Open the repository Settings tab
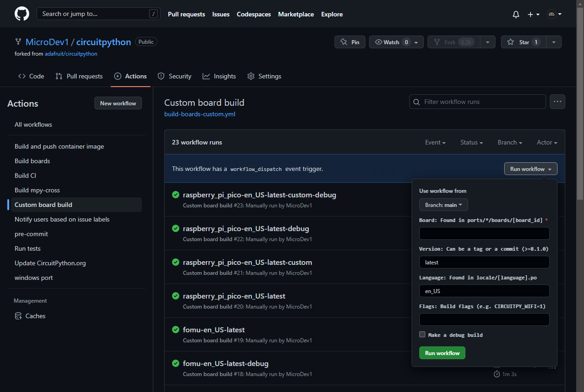 point(264,76)
